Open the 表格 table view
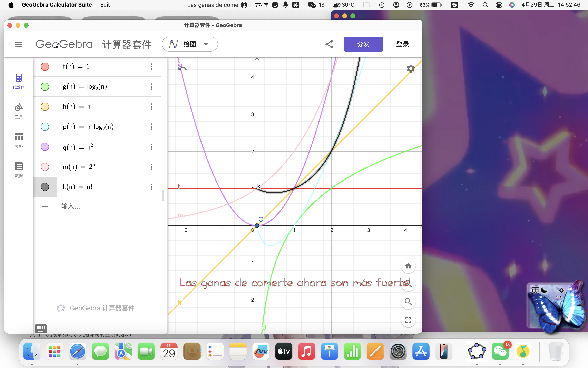The image size is (588, 368). coord(19,140)
